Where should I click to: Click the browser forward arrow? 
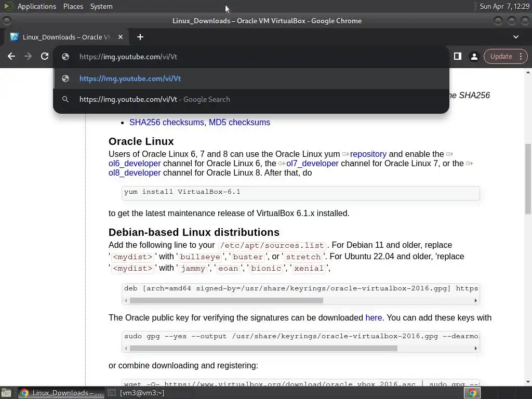pos(28,56)
